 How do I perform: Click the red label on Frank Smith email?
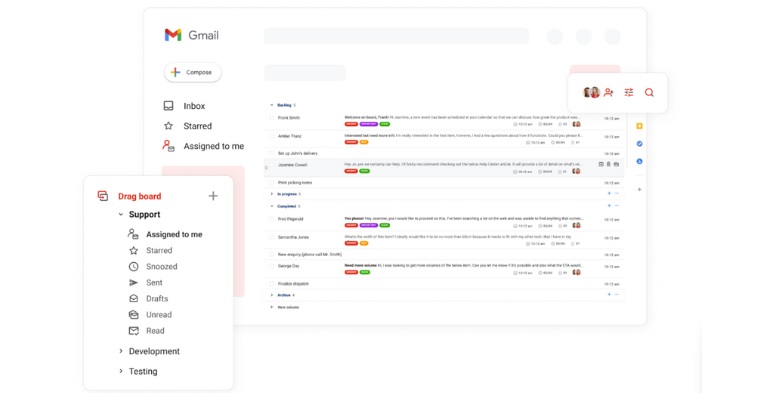click(x=351, y=124)
